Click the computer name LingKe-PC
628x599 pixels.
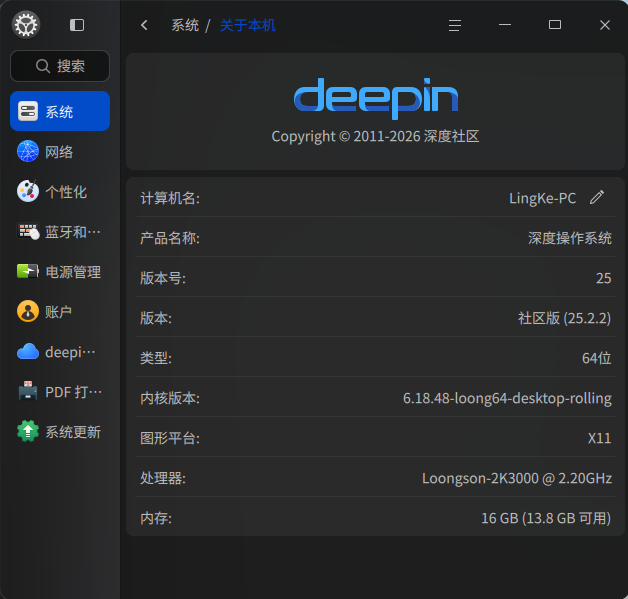coord(542,198)
